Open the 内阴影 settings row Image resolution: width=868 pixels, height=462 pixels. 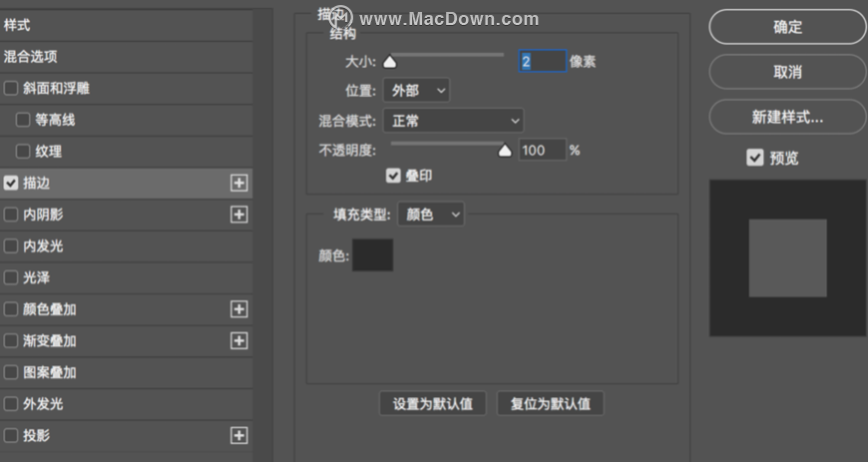pyautogui.click(x=127, y=215)
